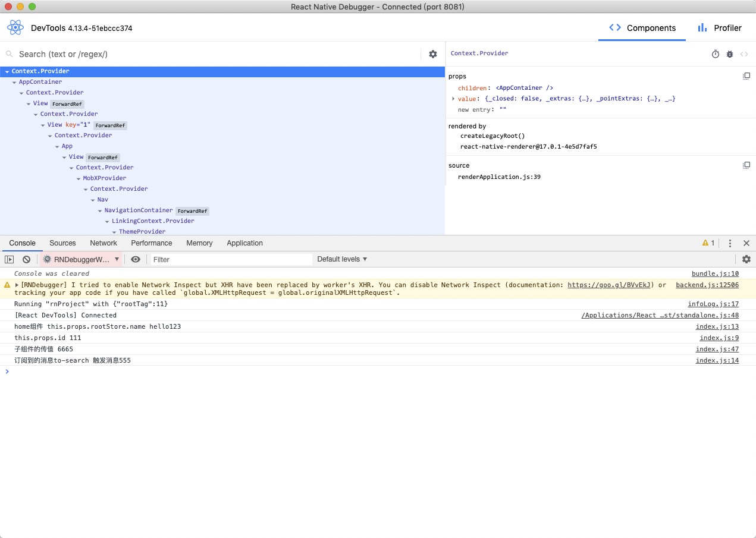Screen dimensions: 756x538
Task: Expand the RNDebugger warning message arrow
Action: (17, 285)
